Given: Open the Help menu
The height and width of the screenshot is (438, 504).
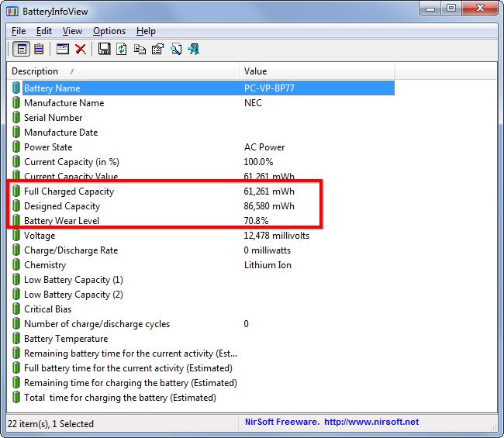Looking at the screenshot, I should (x=146, y=31).
